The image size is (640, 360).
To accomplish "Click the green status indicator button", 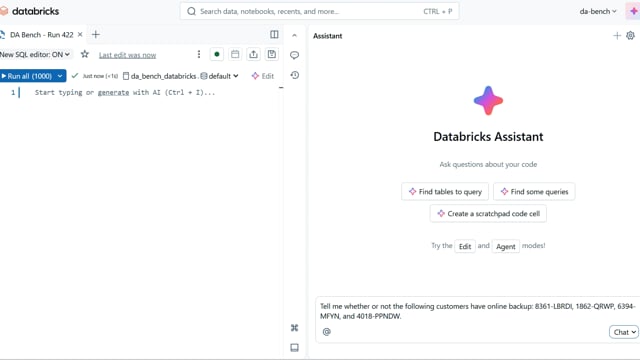I will click(x=217, y=54).
